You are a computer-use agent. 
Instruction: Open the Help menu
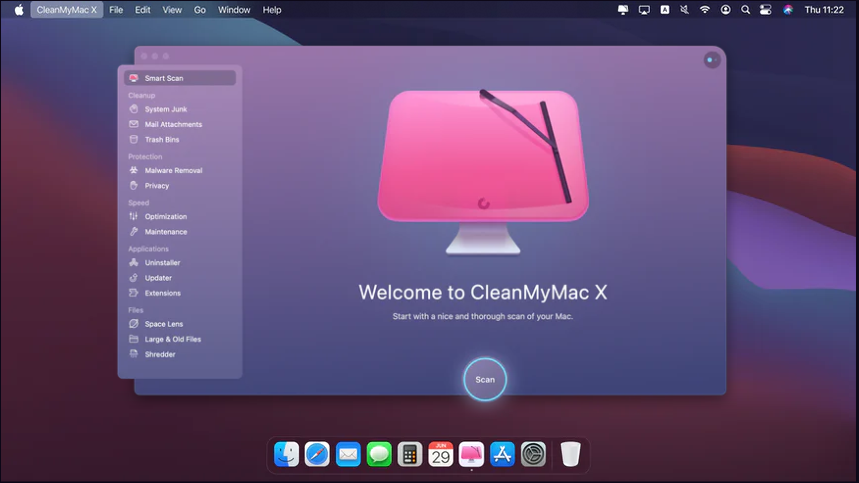pos(272,10)
